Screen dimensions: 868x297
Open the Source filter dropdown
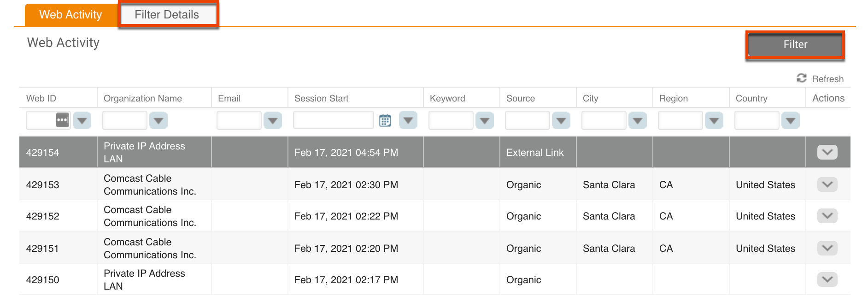pyautogui.click(x=561, y=120)
